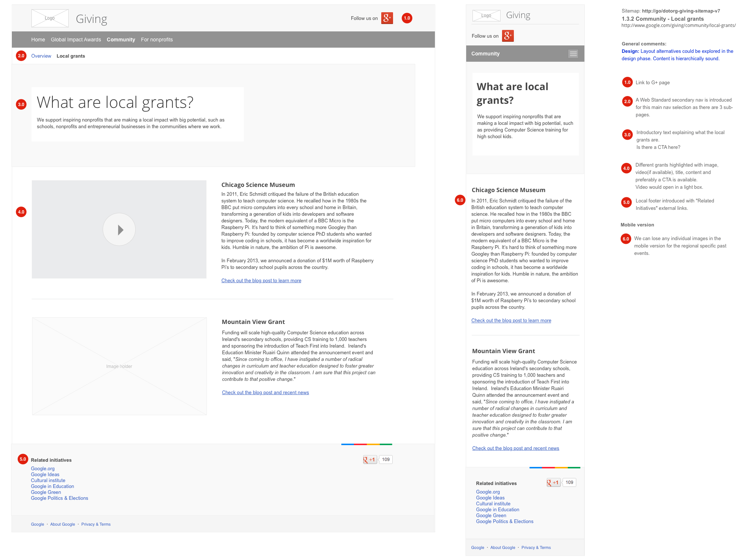Image resolution: width=744 pixels, height=560 pixels.
Task: Click the Google+ icon in mobile header
Action: click(508, 36)
